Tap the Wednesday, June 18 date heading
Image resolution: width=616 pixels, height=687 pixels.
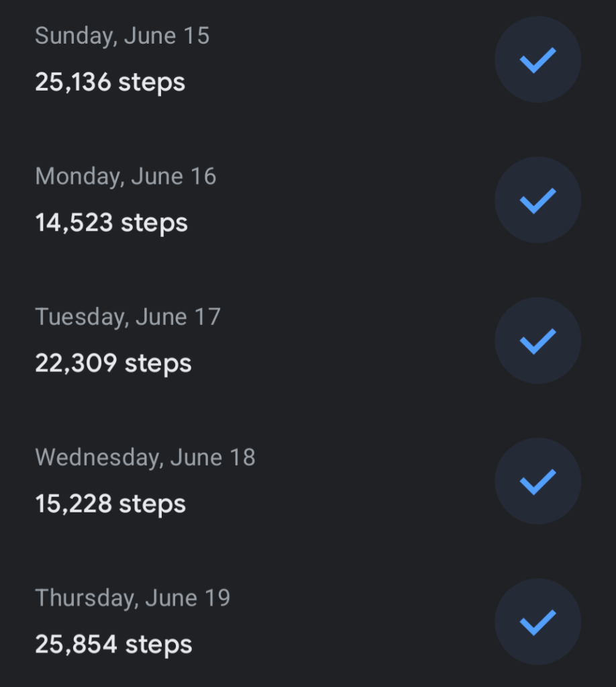click(x=145, y=457)
